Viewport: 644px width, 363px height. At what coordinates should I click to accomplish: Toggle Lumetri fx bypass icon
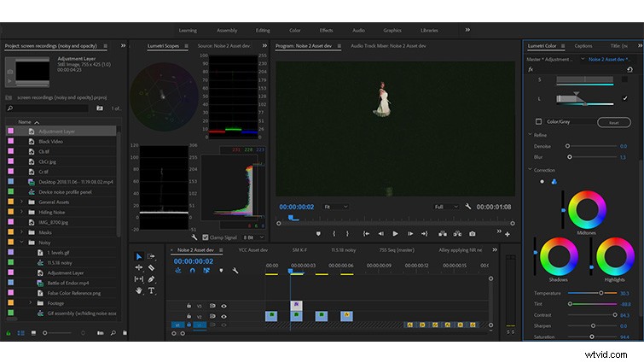(x=531, y=69)
